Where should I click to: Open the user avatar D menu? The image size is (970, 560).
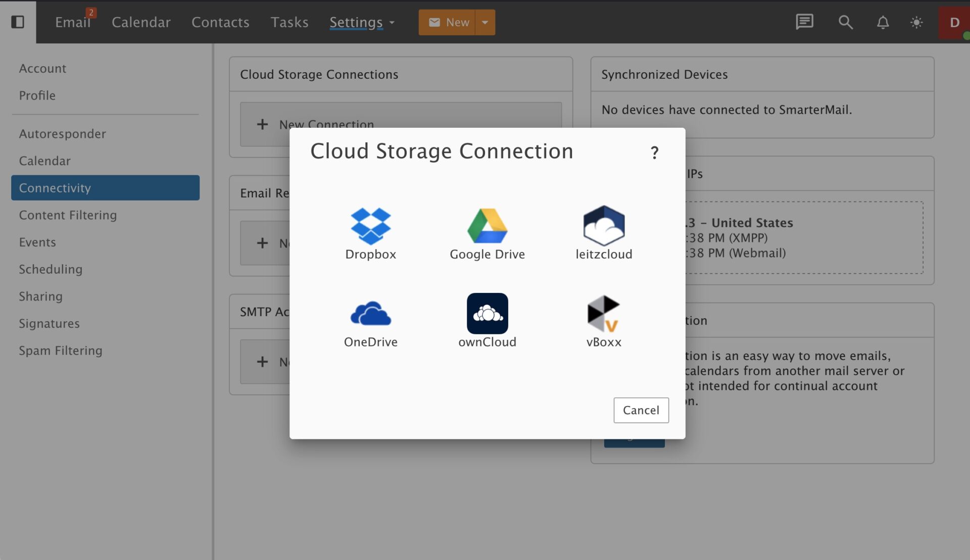(x=954, y=22)
